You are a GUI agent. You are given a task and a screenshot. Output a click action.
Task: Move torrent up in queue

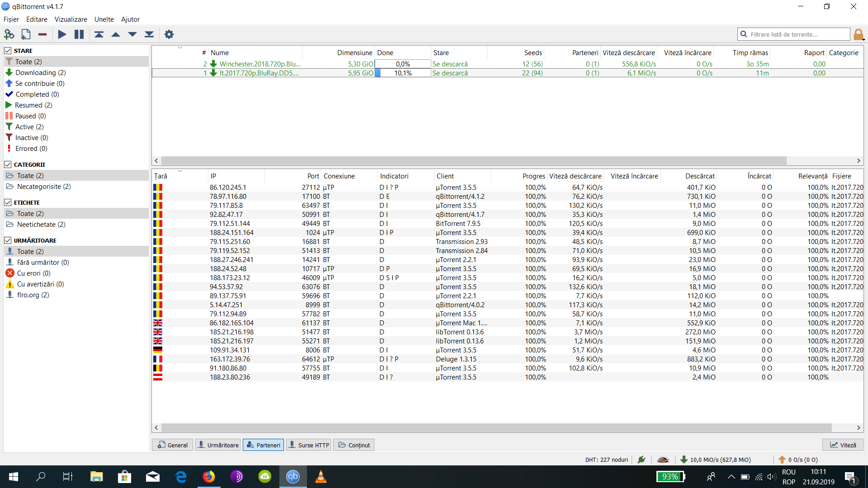click(x=116, y=34)
